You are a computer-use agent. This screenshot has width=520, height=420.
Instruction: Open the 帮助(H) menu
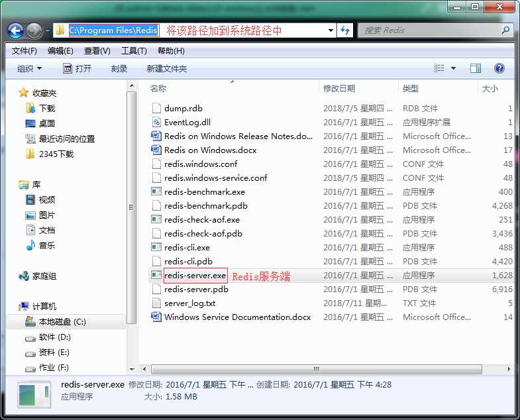tap(171, 51)
